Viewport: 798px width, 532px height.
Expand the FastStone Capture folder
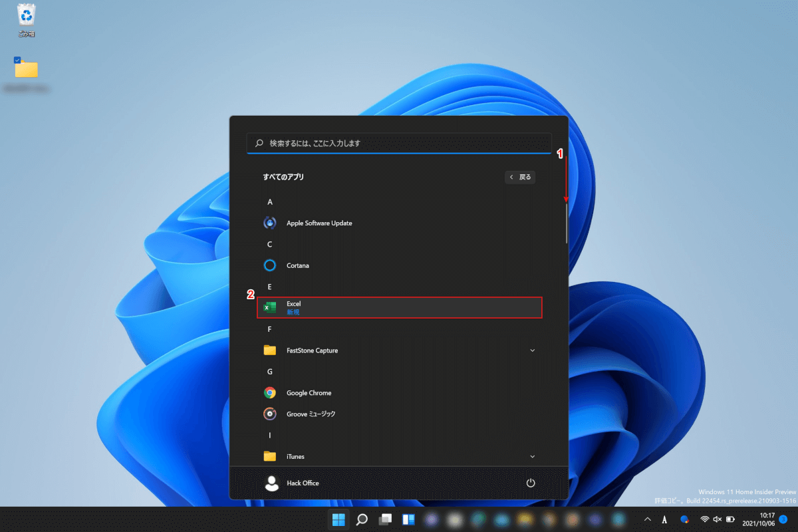click(532, 350)
